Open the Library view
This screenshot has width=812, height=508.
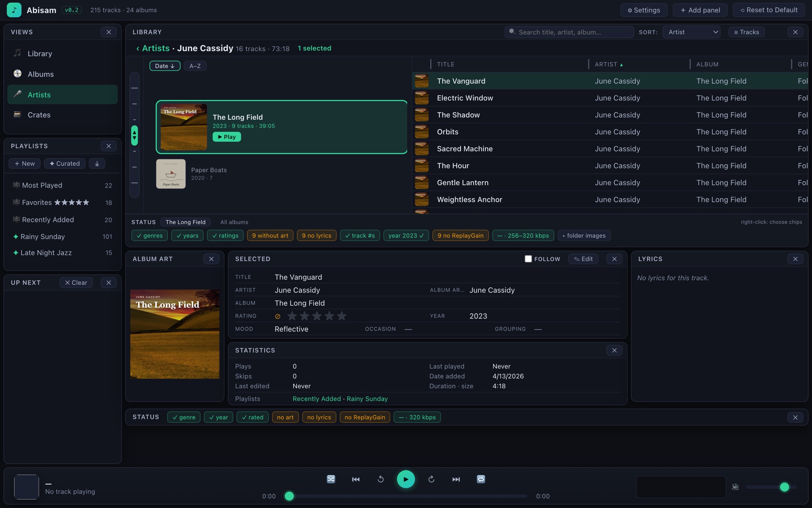pos(63,54)
